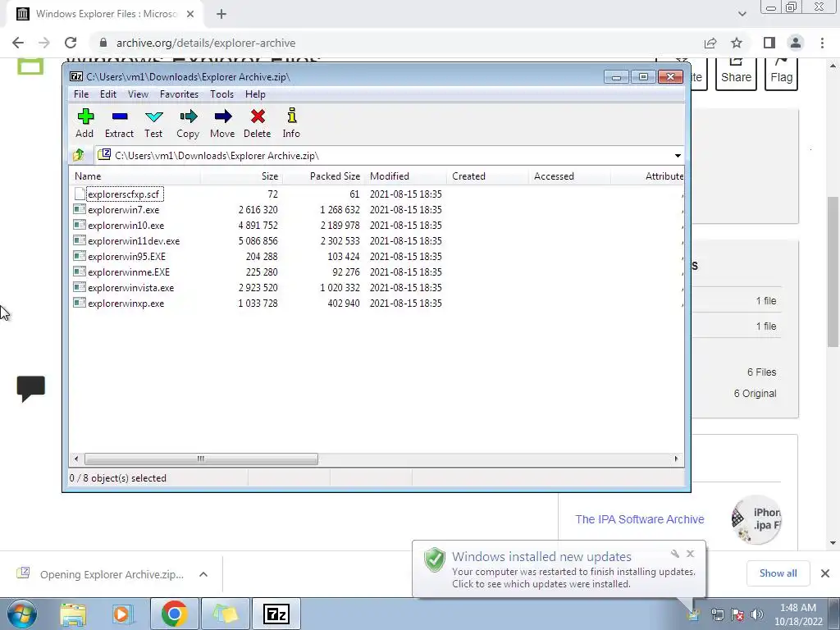The image size is (840, 630).
Task: Close the Chrome downloads bar
Action: coord(825,573)
